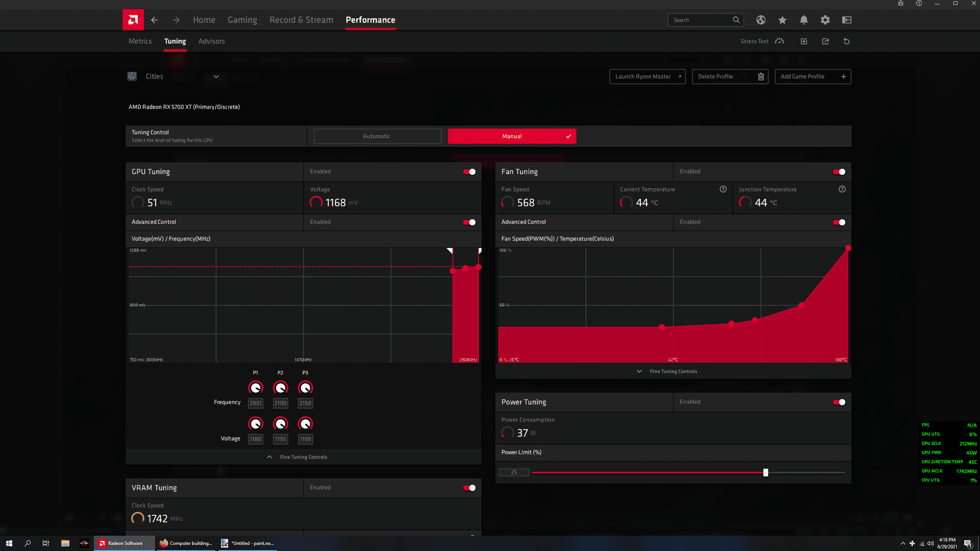The height and width of the screenshot is (551, 980).
Task: Open the Performance tab
Action: (370, 20)
